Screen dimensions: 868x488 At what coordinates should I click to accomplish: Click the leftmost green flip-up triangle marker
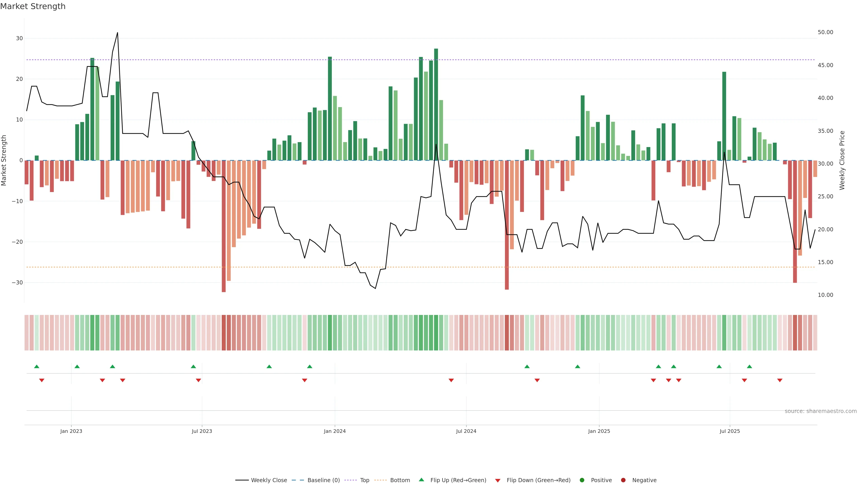37,366
